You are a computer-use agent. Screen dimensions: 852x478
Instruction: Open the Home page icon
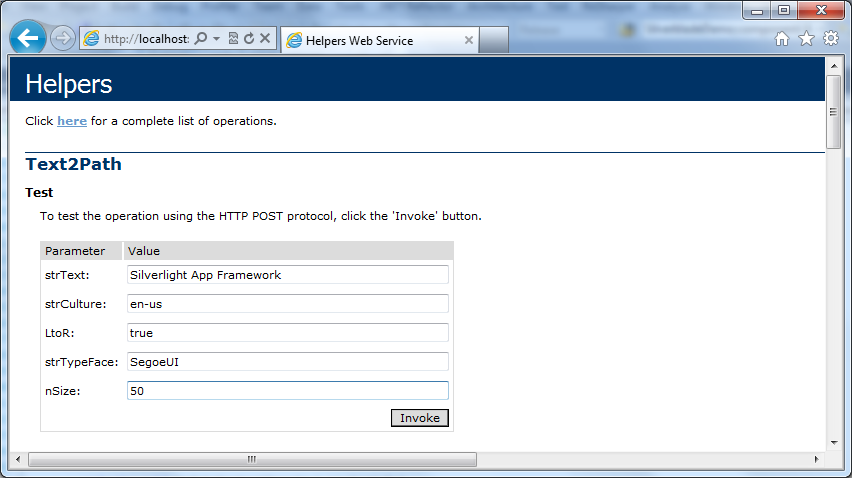(782, 39)
